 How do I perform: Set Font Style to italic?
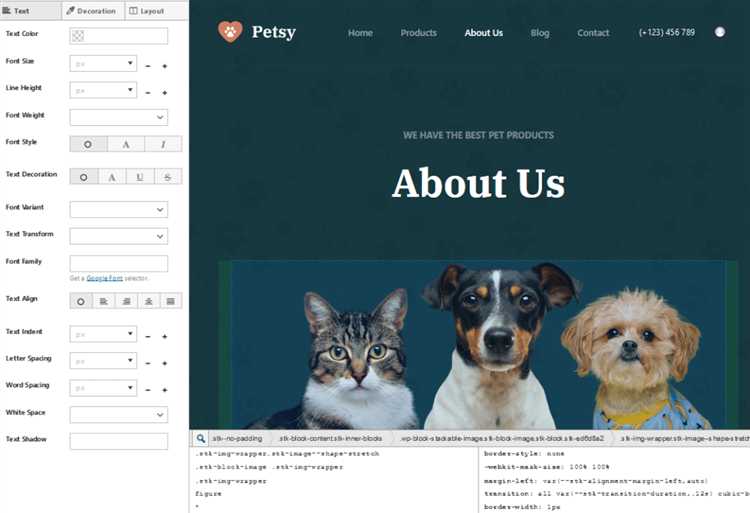pos(163,144)
